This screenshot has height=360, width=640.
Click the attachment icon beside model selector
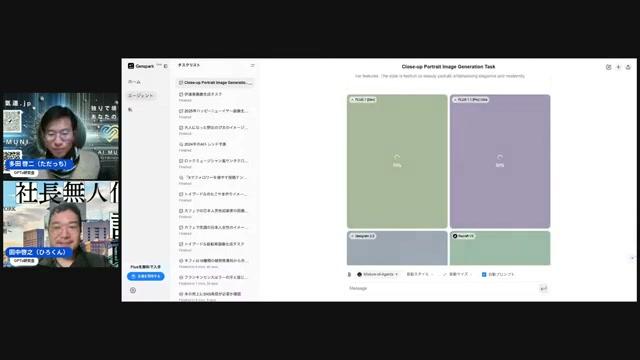click(349, 274)
